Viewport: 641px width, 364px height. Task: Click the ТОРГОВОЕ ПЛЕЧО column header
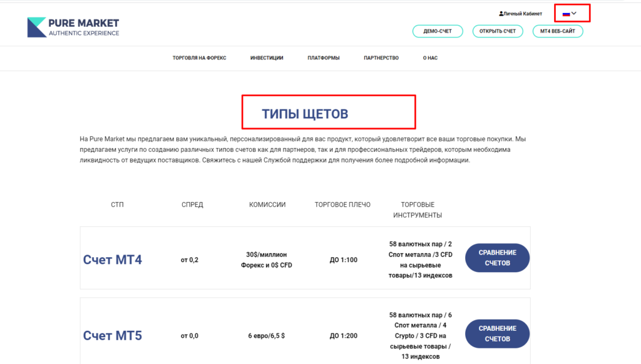pyautogui.click(x=342, y=205)
